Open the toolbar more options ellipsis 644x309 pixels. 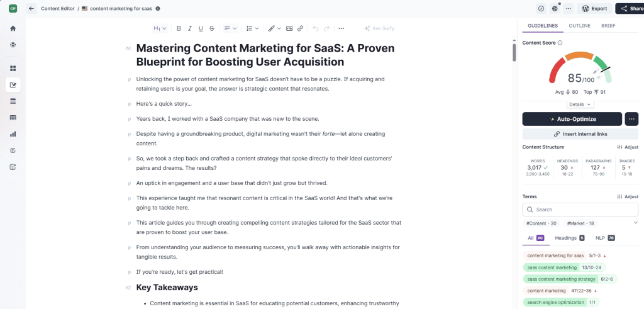[341, 28]
